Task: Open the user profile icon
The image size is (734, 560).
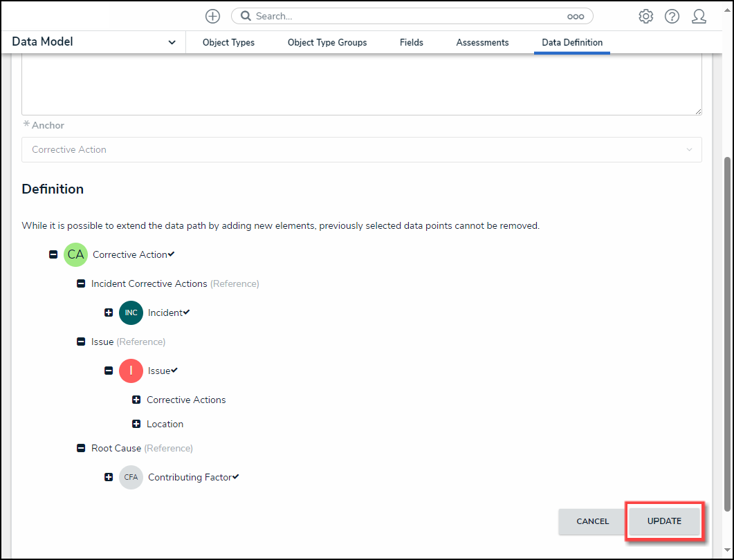Action: pyautogui.click(x=699, y=16)
